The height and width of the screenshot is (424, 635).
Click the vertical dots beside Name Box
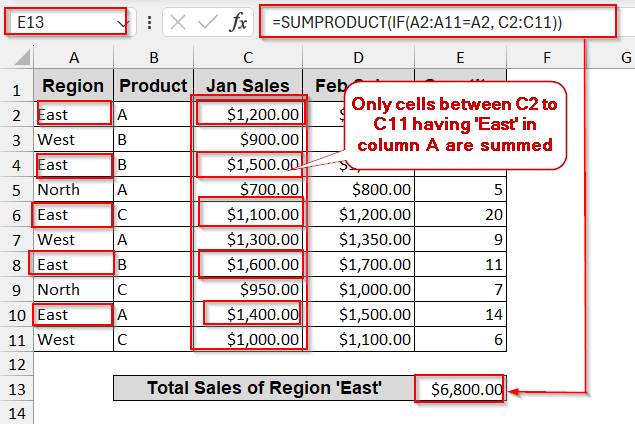(148, 22)
